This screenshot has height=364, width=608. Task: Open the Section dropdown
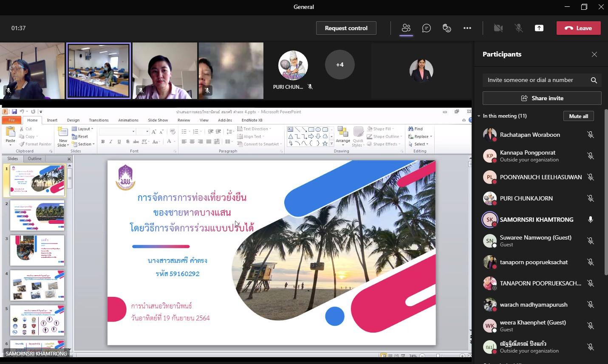pos(83,144)
